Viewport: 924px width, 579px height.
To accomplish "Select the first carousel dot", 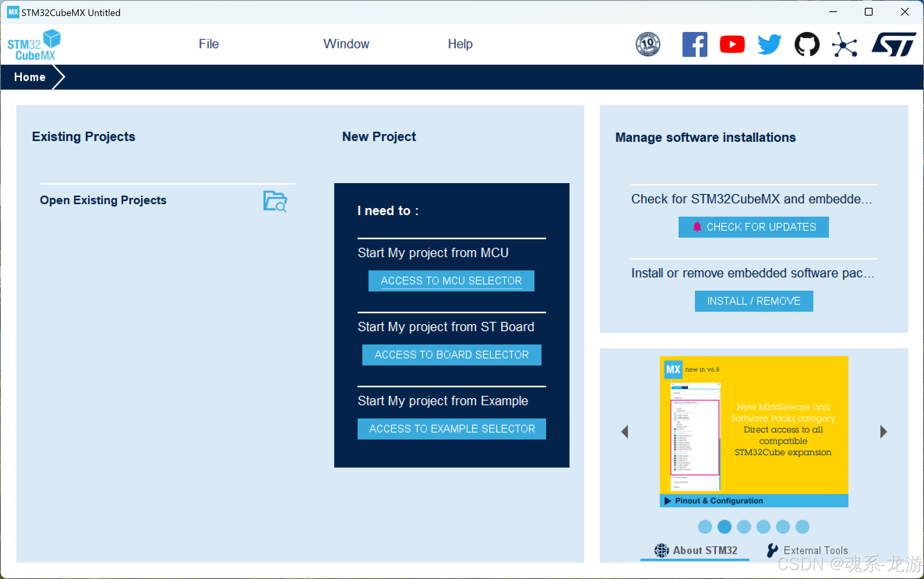I will click(x=705, y=527).
